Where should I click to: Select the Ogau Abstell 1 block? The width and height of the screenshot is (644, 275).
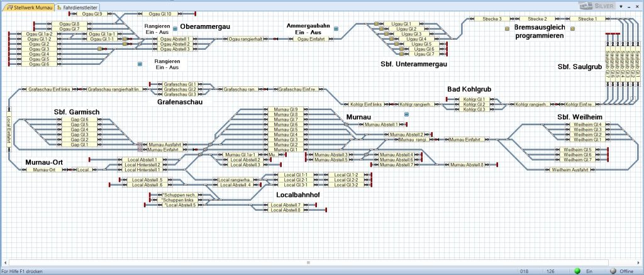(175, 39)
